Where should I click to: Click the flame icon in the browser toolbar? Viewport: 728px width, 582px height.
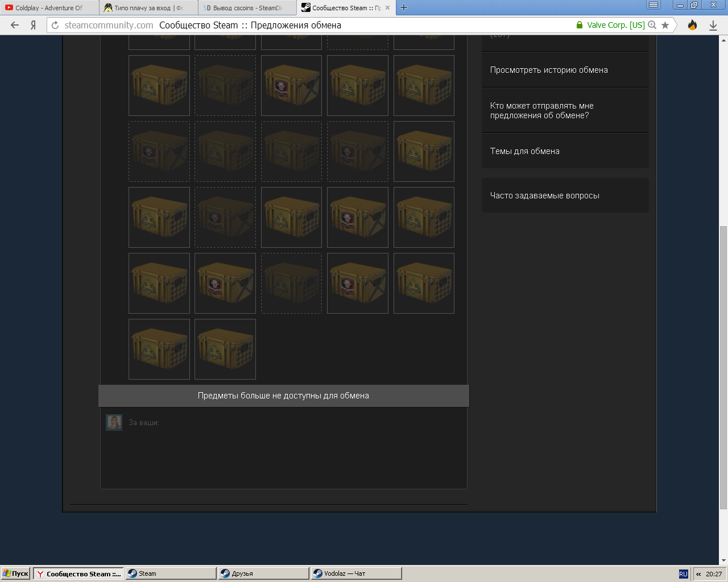point(693,25)
